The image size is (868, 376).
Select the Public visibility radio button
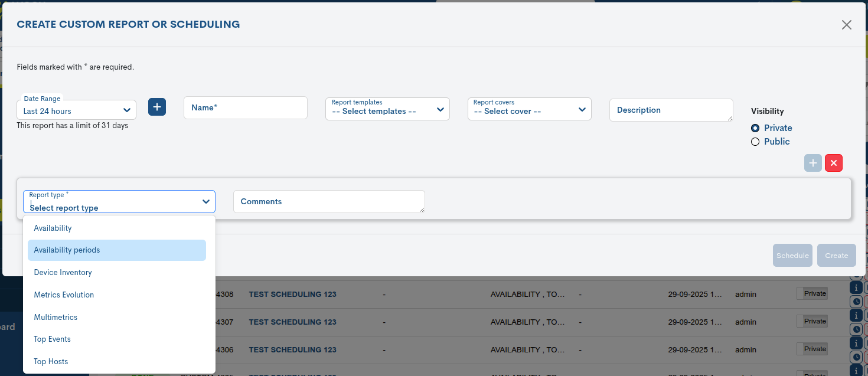[755, 141]
